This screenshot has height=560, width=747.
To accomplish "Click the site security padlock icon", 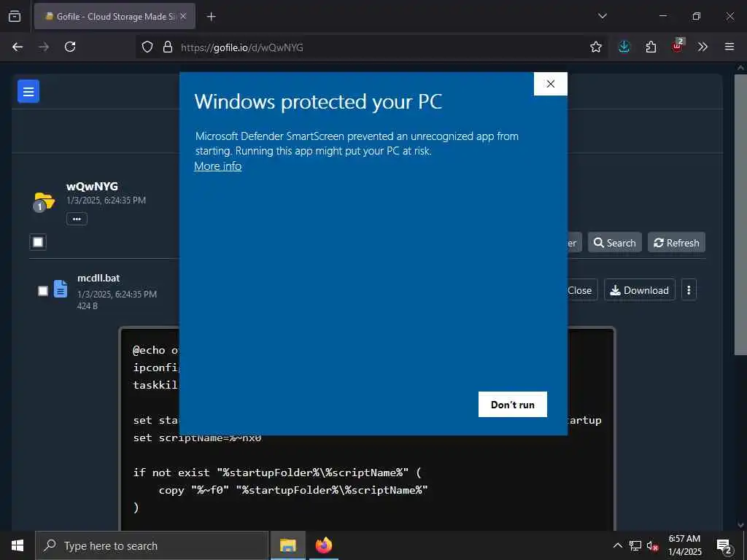I will click(167, 47).
